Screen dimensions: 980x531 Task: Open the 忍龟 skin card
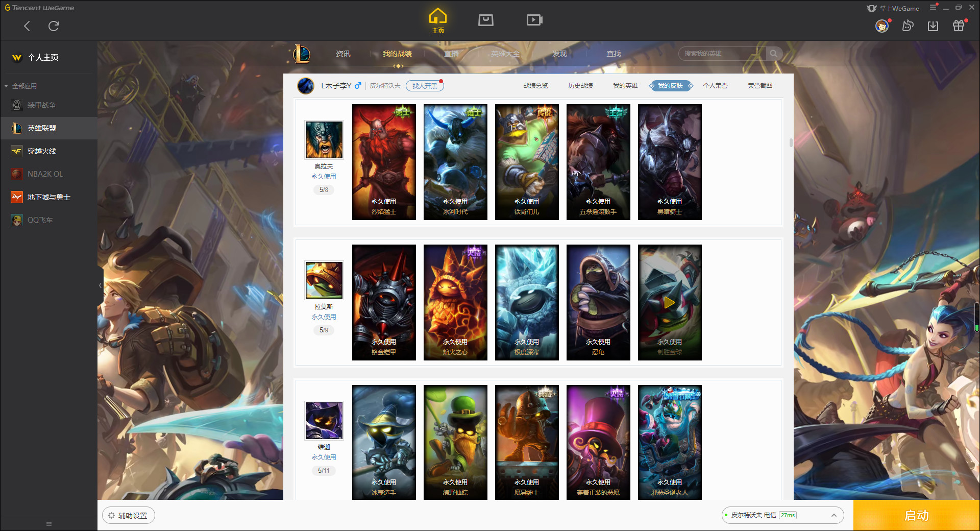[598, 303]
